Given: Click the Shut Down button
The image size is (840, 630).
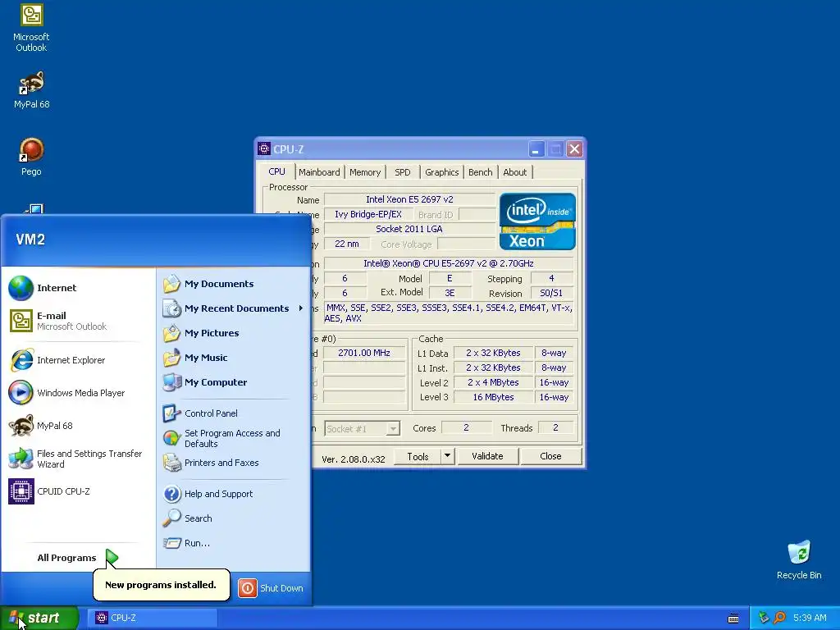Looking at the screenshot, I should (272, 588).
